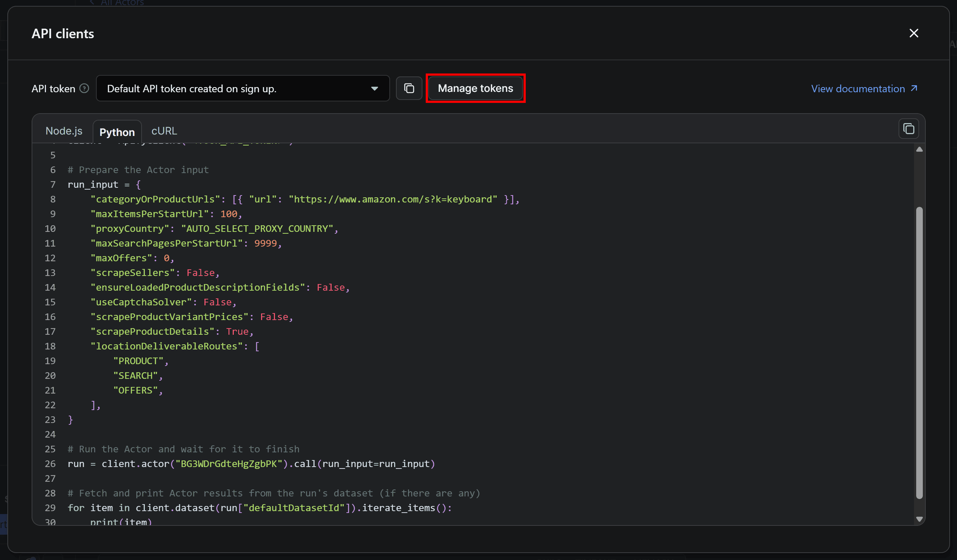Click the copy icon next to token selector

click(x=409, y=88)
